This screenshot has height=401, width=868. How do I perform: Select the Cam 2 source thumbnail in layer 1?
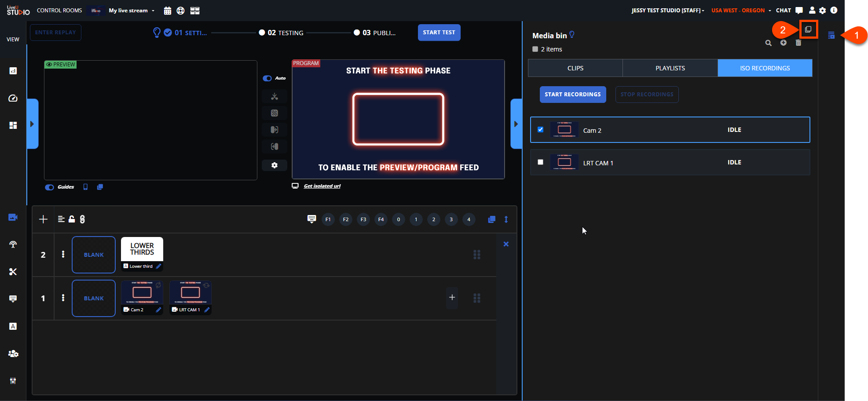[142, 293]
